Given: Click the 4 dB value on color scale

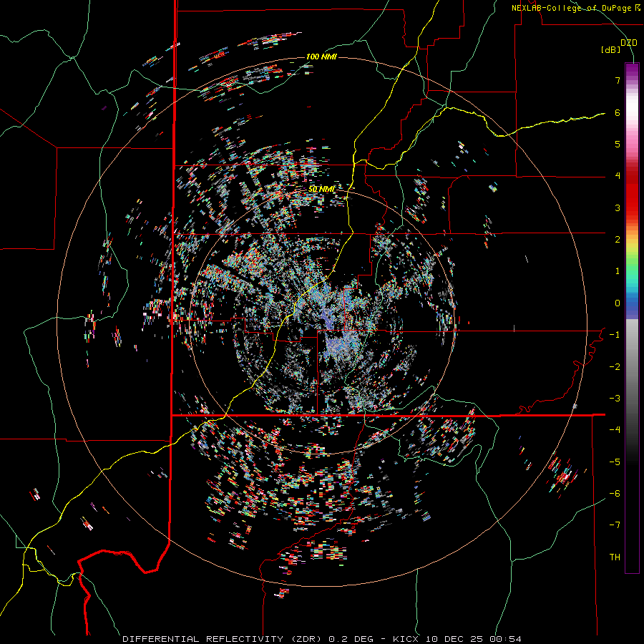Looking at the screenshot, I should click(x=618, y=176).
